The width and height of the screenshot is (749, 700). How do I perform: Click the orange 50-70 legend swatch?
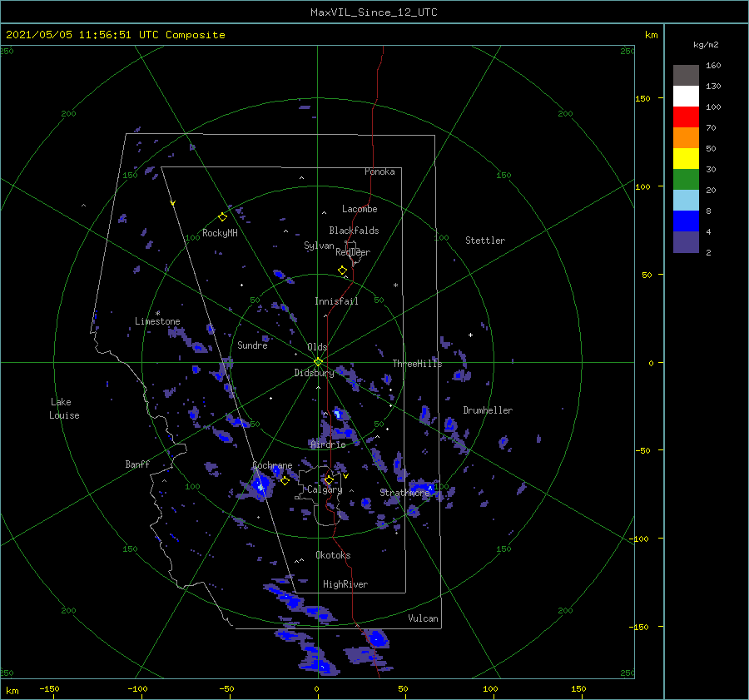(x=686, y=137)
